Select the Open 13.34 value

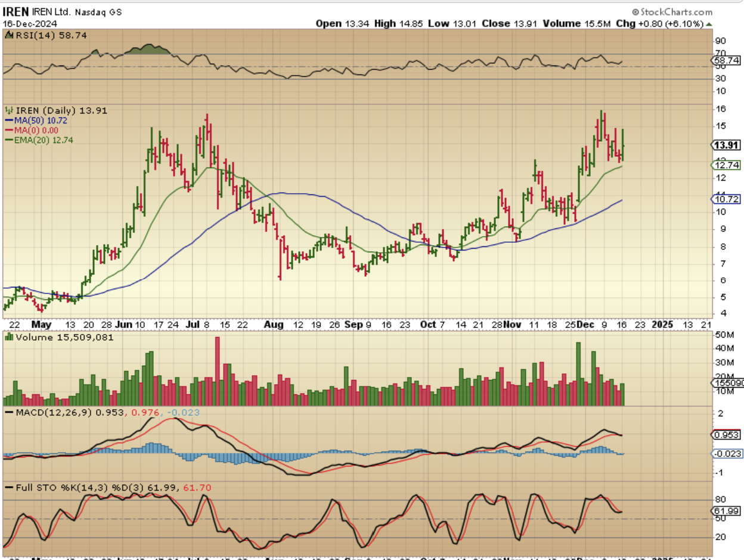[x=343, y=23]
